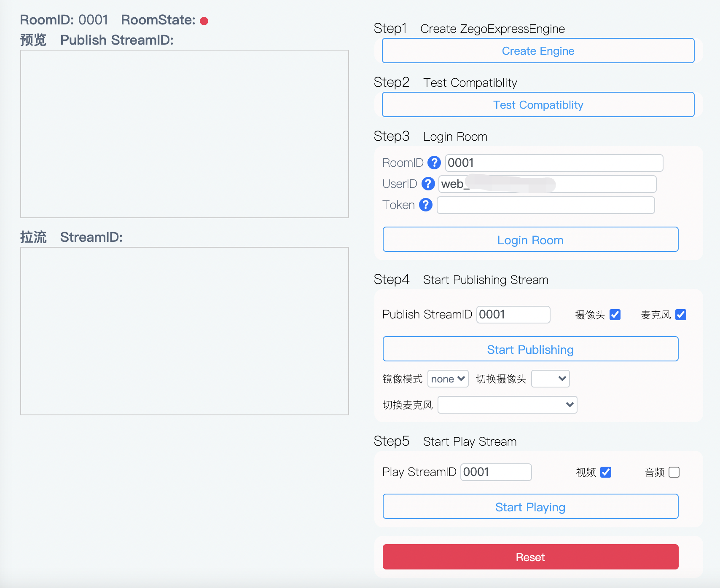Click the Play StreamID input field
This screenshot has width=720, height=588.
[x=496, y=472]
